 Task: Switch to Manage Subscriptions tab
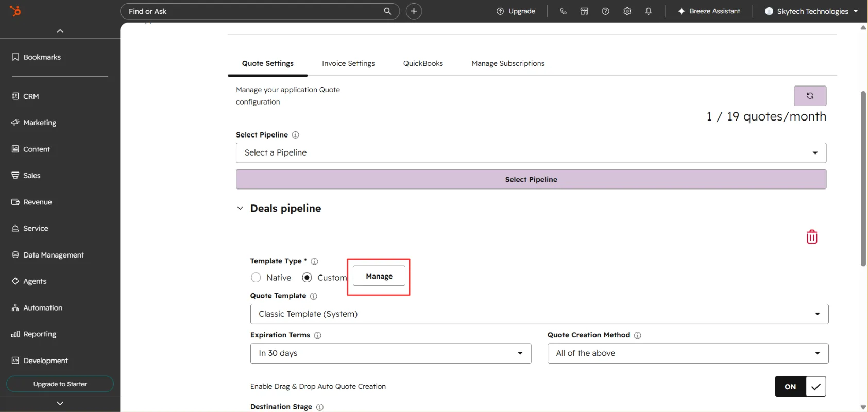tap(508, 63)
